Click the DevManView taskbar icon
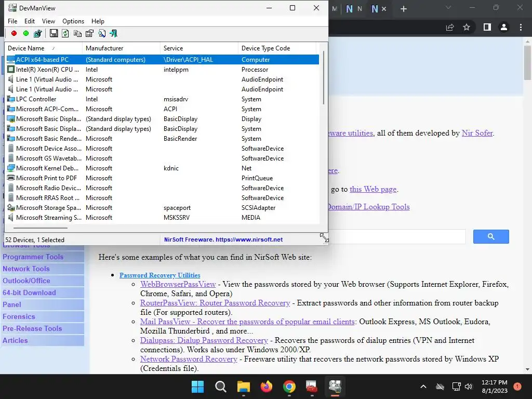The image size is (532, 399). point(335,387)
